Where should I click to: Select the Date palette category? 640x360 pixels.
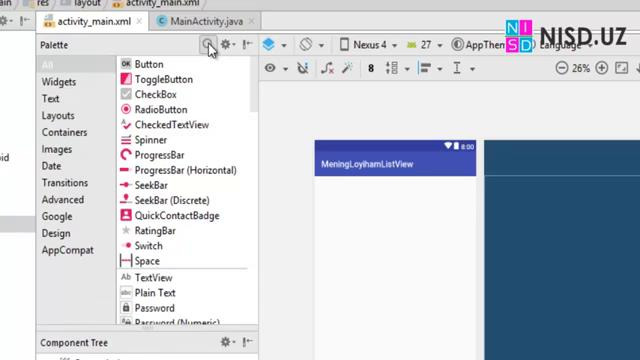pos(76,166)
